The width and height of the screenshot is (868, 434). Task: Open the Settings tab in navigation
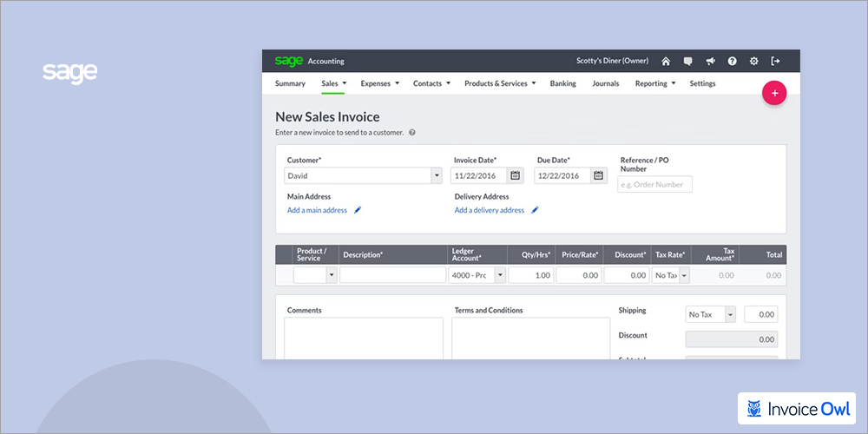pyautogui.click(x=702, y=83)
